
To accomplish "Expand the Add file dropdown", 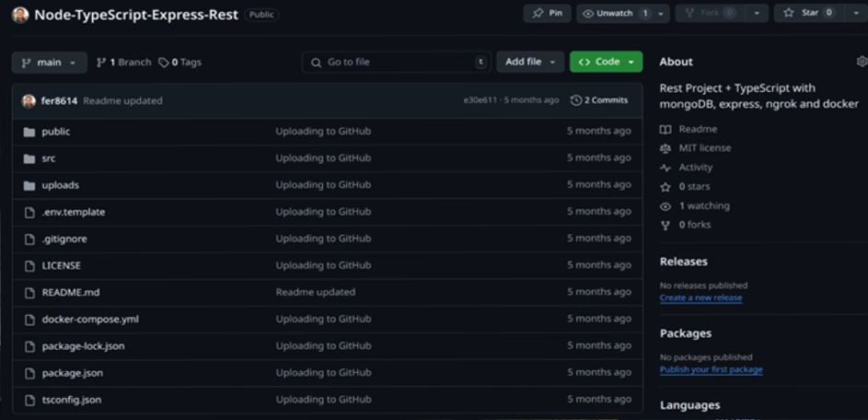I will coord(530,62).
